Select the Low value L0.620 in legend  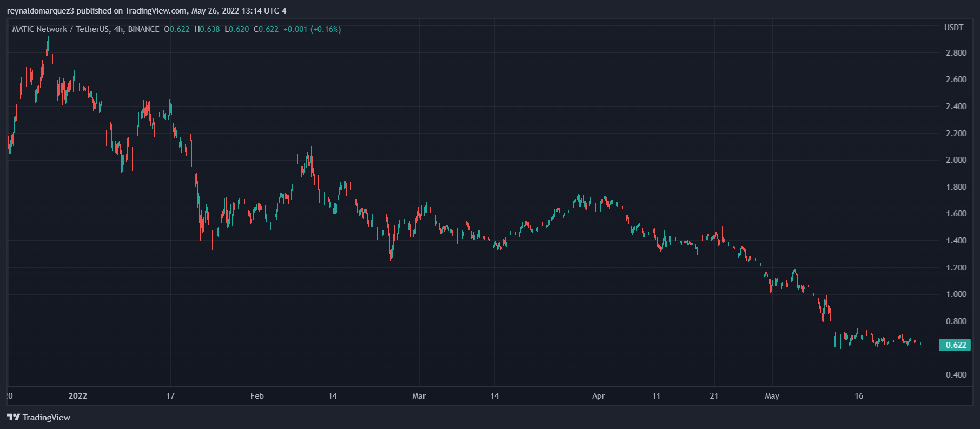click(x=237, y=29)
